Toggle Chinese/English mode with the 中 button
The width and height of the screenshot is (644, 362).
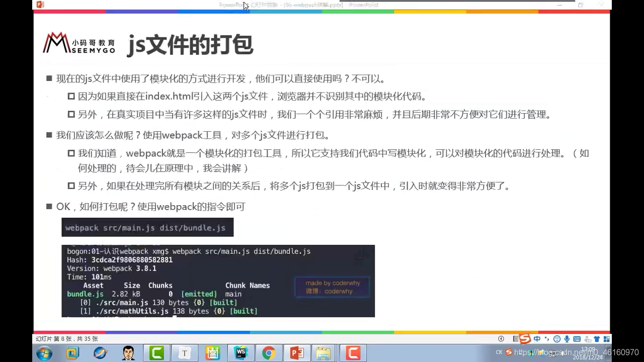tap(537, 339)
